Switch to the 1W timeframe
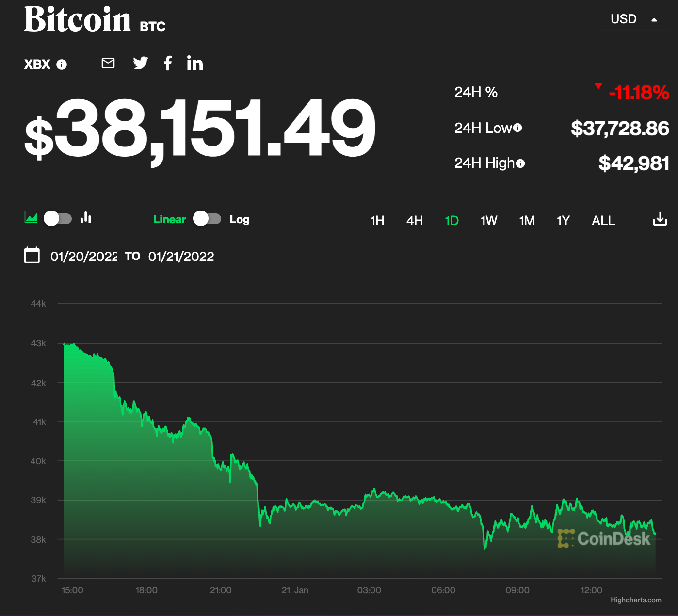 pos(489,220)
